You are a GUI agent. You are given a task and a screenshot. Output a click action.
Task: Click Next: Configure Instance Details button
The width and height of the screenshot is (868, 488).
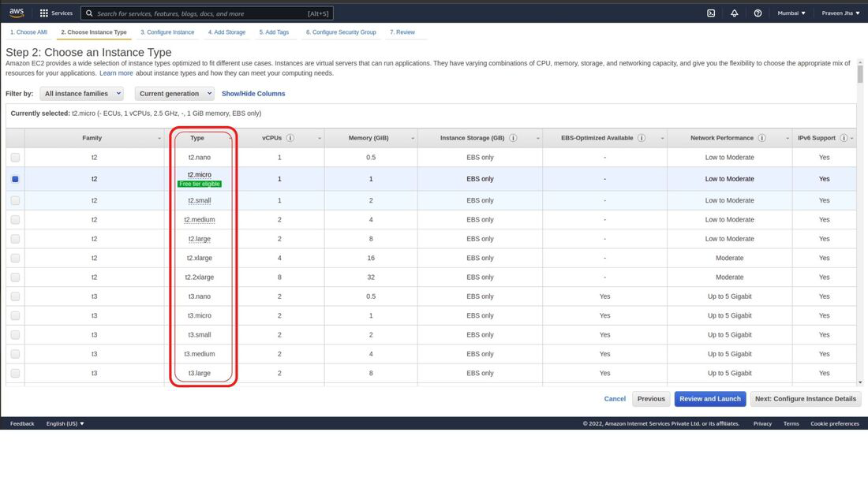click(806, 399)
